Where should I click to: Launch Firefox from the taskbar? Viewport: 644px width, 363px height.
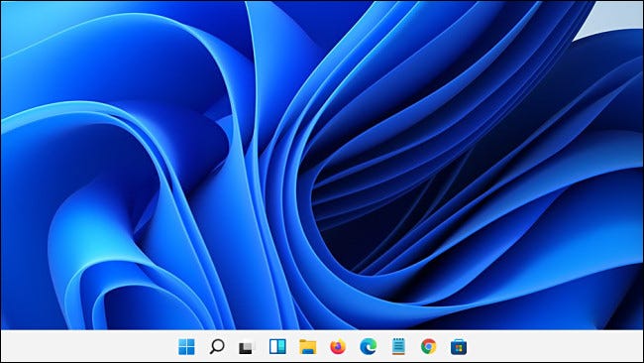338,346
